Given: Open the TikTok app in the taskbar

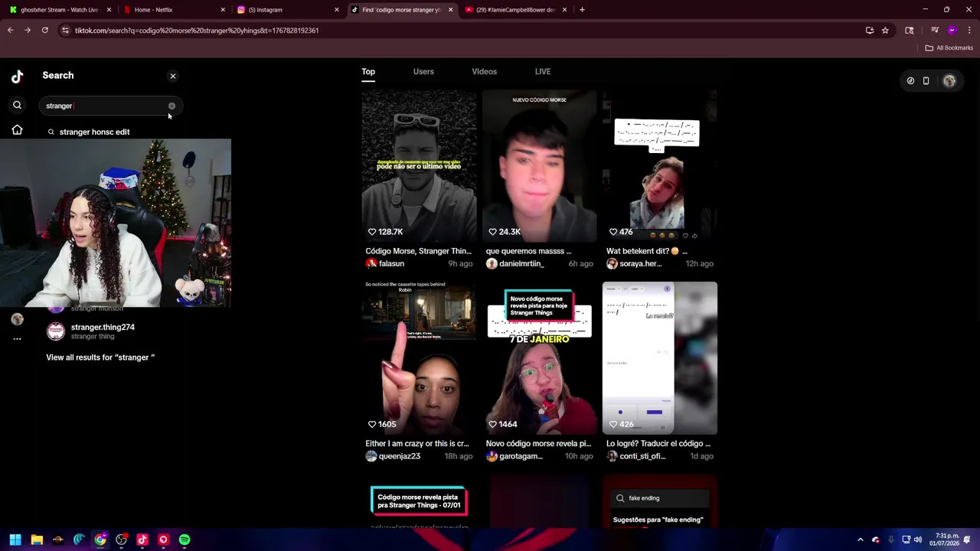Looking at the screenshot, I should click(142, 540).
